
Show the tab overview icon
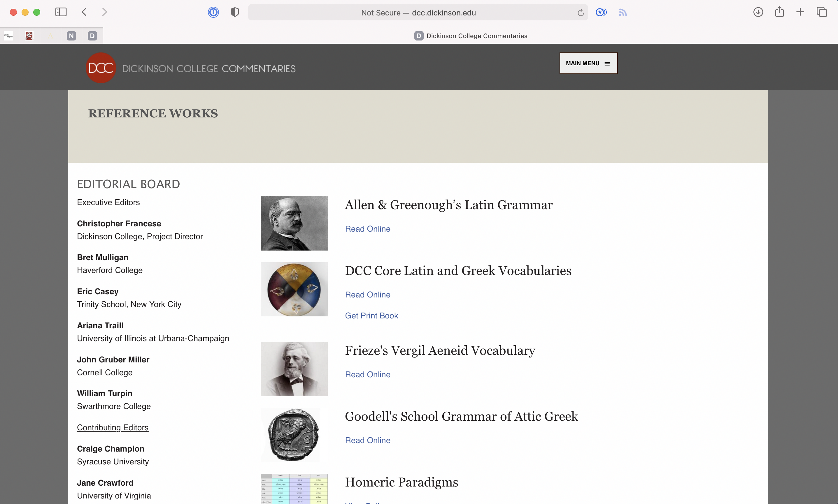point(822,12)
